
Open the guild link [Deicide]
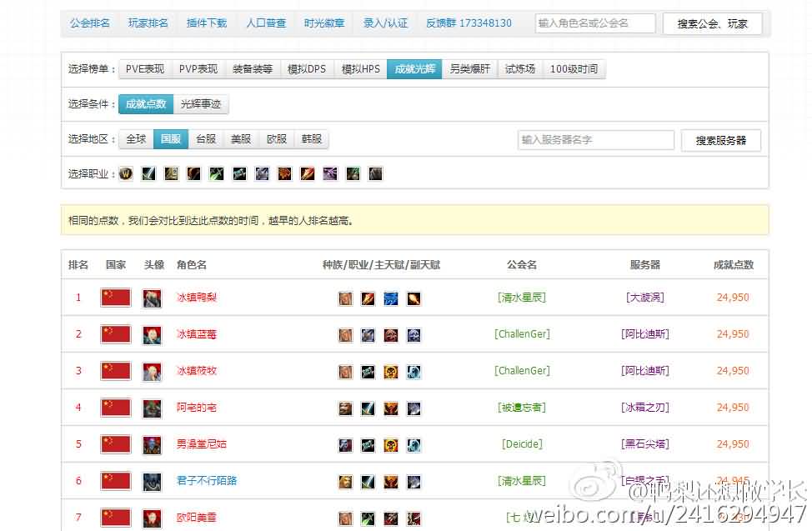[522, 444]
